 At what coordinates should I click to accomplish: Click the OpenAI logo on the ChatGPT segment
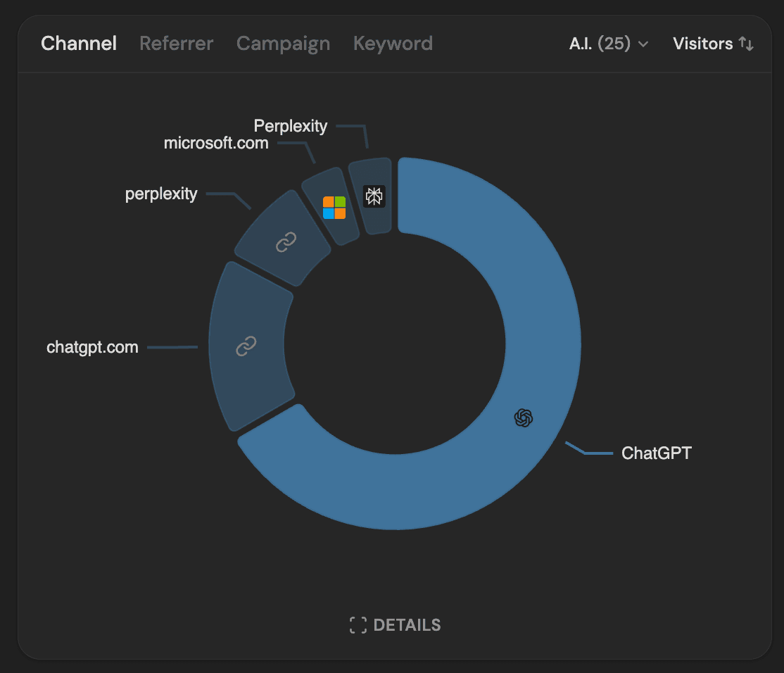pos(523,417)
